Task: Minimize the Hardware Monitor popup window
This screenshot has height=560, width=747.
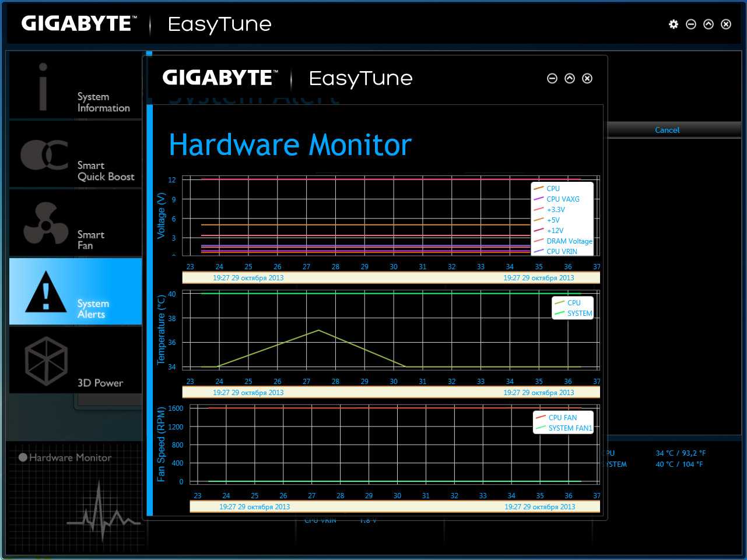Action: pyautogui.click(x=552, y=79)
